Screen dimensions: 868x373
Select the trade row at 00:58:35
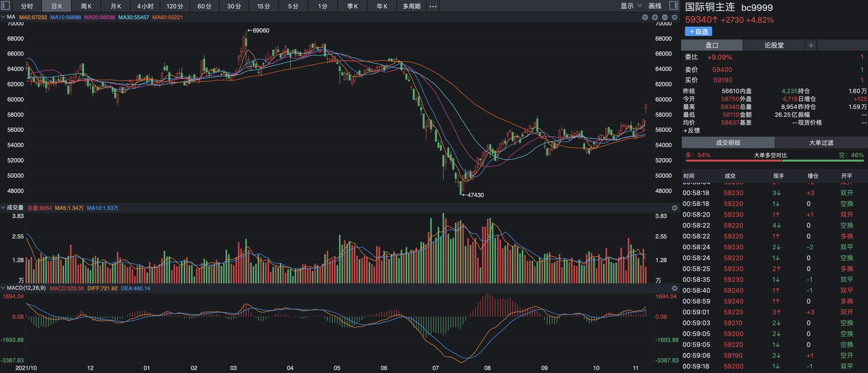[774, 279]
